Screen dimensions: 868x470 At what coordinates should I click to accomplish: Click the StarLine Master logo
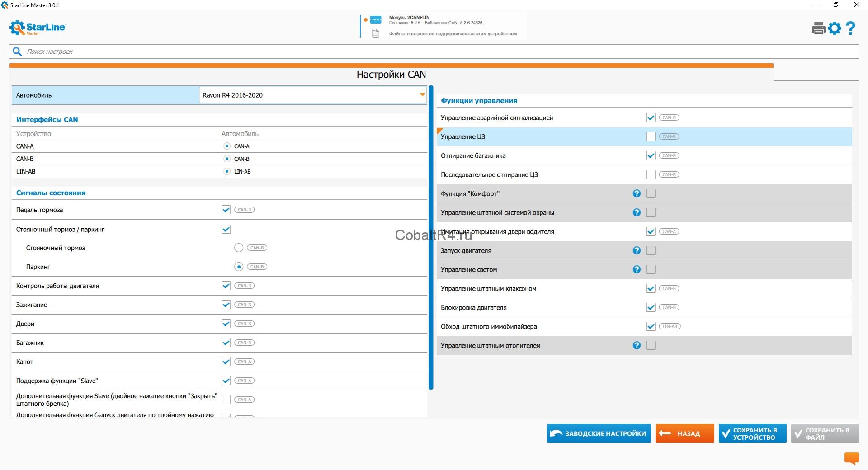click(x=38, y=28)
